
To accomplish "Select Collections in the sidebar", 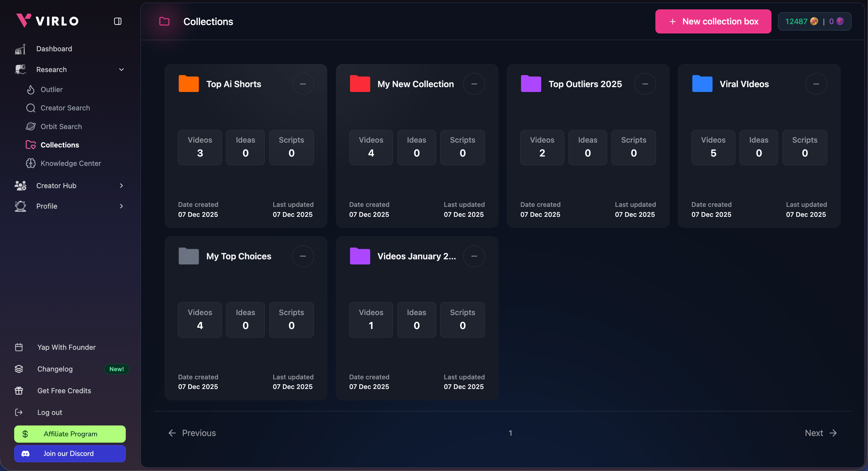I will click(x=60, y=145).
